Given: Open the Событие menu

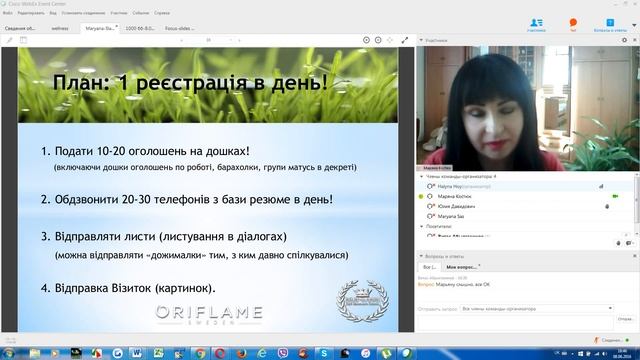Looking at the screenshot, I should [141, 13].
